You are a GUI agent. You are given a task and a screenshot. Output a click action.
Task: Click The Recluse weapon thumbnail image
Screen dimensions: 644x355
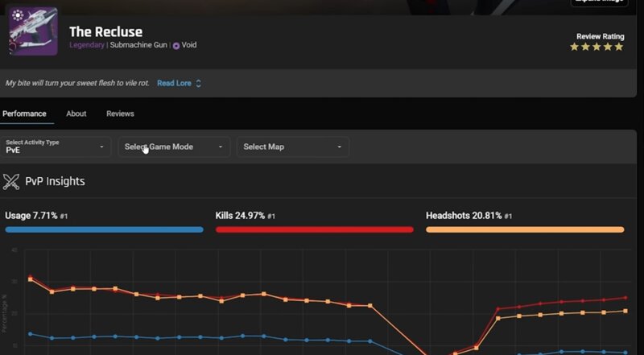point(33,31)
